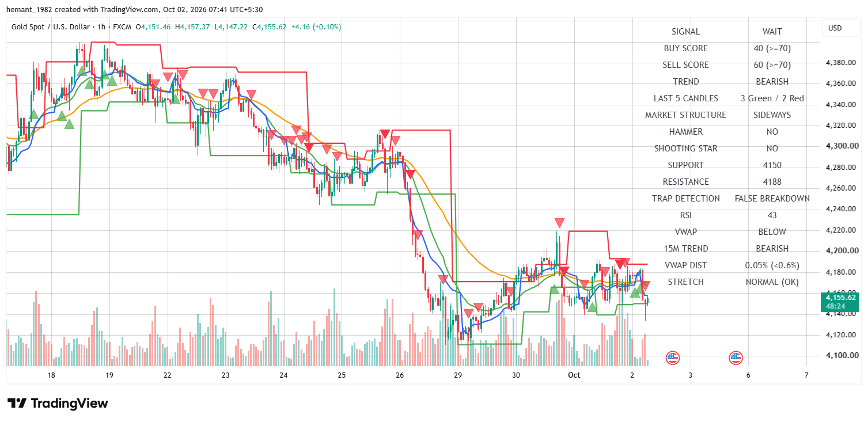This screenshot has width=868, height=422.
Task: Select the current price label 4,155.62
Action: [841, 298]
